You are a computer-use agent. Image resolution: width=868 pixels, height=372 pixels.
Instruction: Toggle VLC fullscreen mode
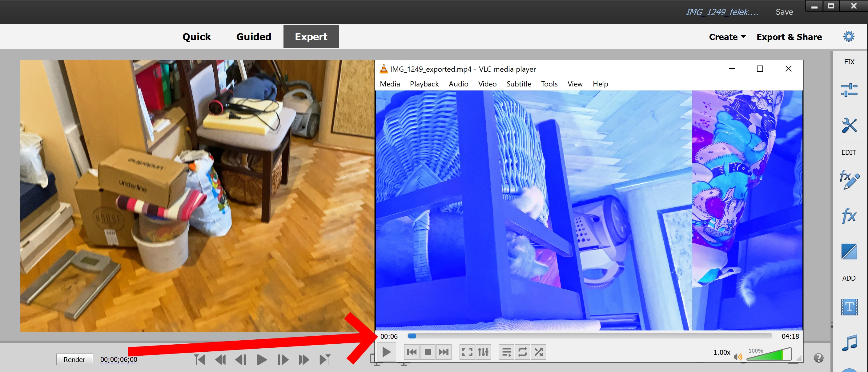point(467,352)
